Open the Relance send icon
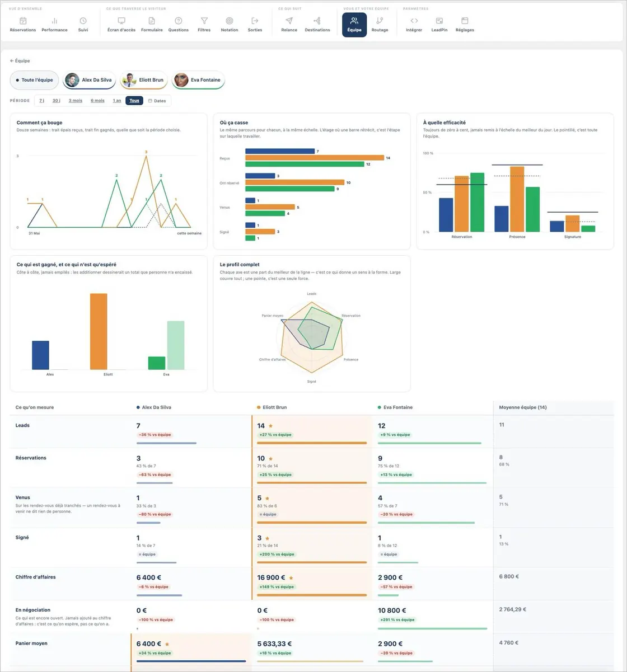Viewport: 627px width, 672px height. pos(289,21)
